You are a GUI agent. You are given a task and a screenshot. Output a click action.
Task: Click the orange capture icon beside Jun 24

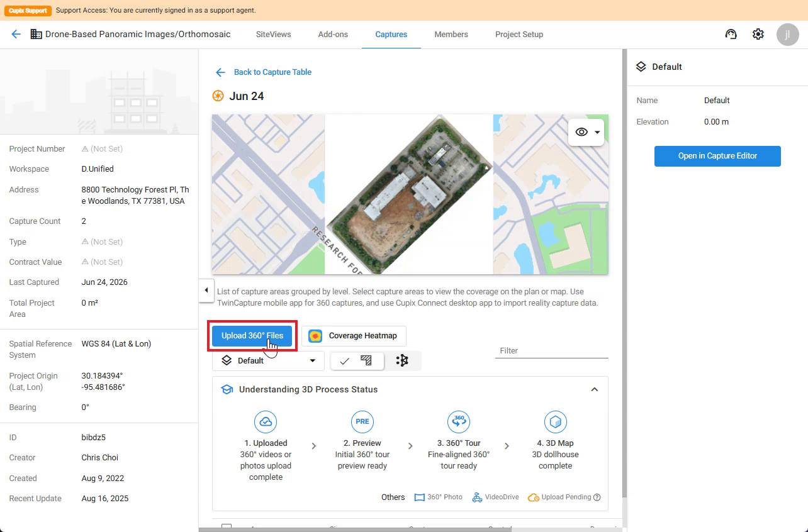point(218,96)
